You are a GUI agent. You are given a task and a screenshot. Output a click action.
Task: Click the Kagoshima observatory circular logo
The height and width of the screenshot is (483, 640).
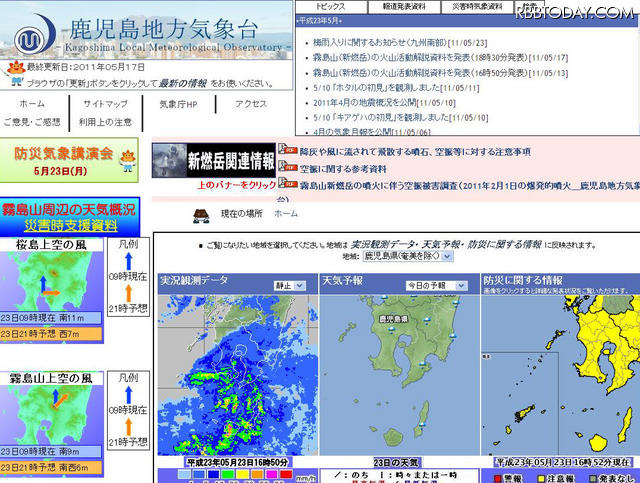[x=34, y=36]
